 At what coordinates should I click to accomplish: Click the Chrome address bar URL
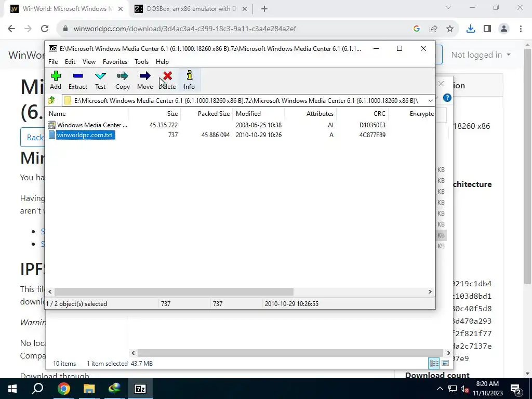[x=185, y=29]
